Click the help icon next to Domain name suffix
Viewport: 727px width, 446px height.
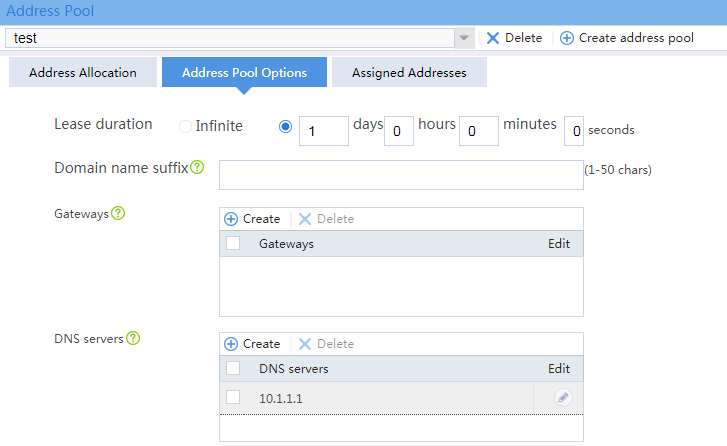click(197, 167)
